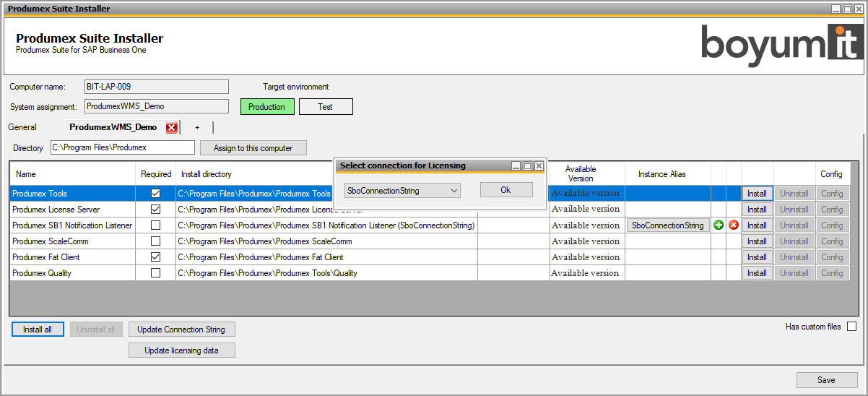Select the green Production environment button
The image size is (868, 396).
pyautogui.click(x=267, y=107)
